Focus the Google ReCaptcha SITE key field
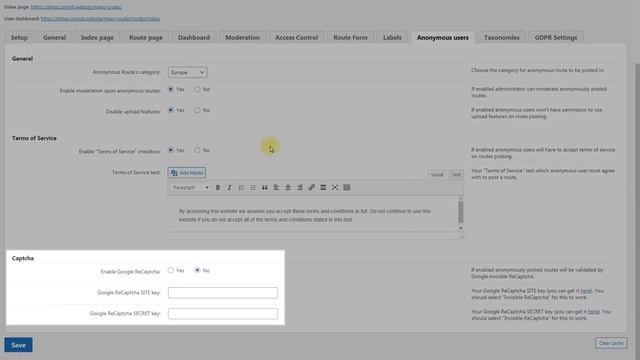 223,293
